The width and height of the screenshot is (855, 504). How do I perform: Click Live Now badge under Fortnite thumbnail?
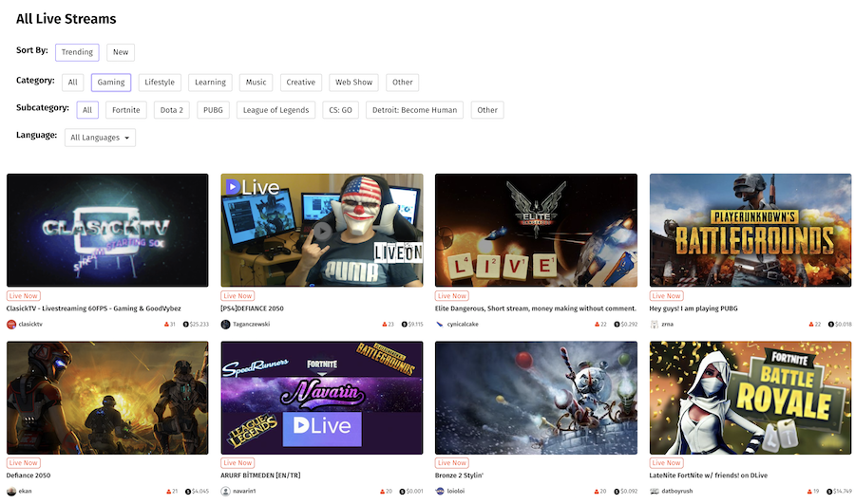(x=666, y=463)
